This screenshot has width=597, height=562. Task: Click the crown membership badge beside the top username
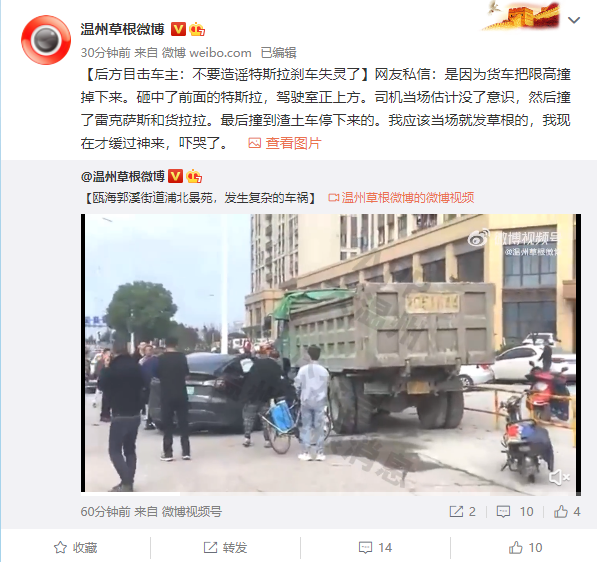point(197,29)
